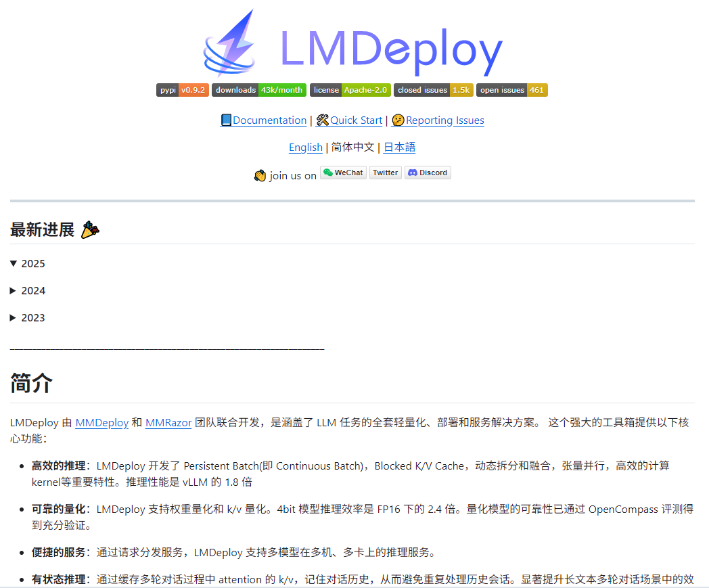Open the pypi v0.9.2 badge

(x=183, y=90)
